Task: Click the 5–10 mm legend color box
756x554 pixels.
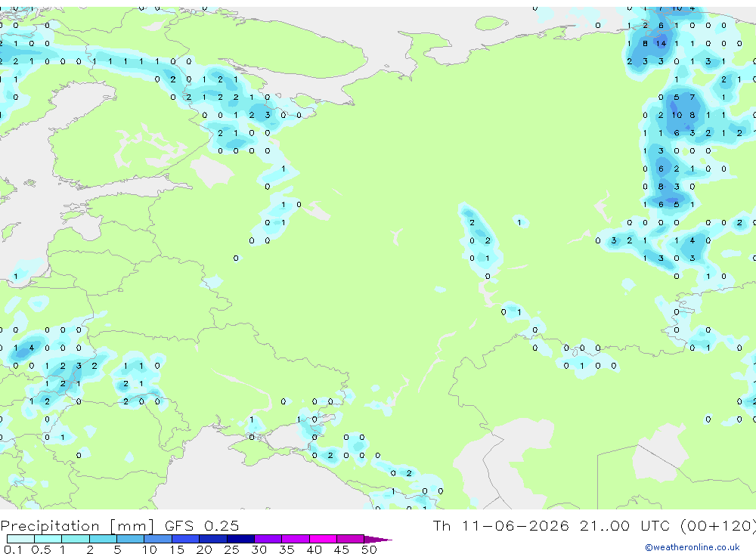Action: pyautogui.click(x=131, y=539)
